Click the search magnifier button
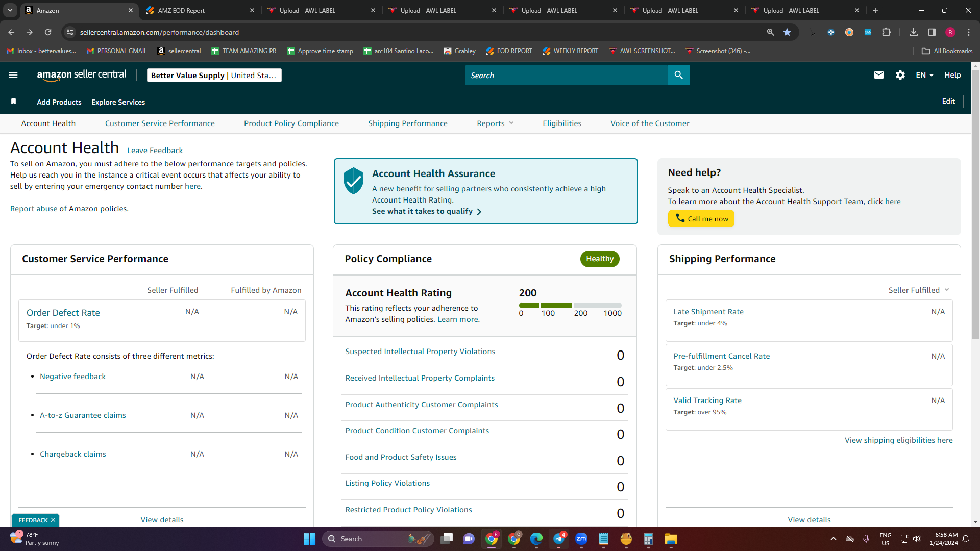This screenshot has width=980, height=551. (x=678, y=75)
